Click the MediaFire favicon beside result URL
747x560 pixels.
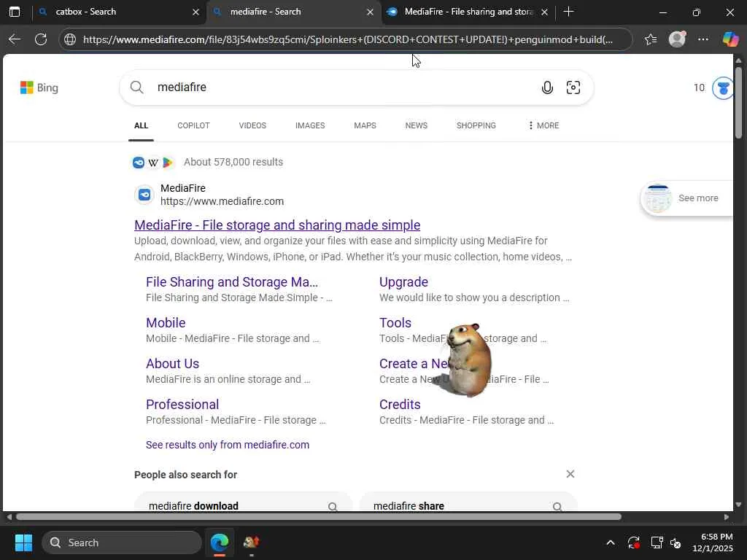144,195
